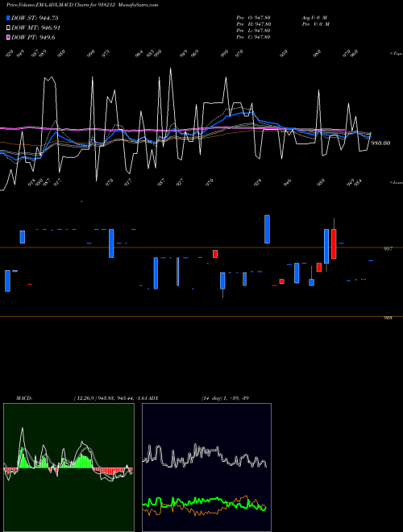403x532 pixels.
Task: Click the magenta DOW PT legend swatch
Action: coord(8,37)
